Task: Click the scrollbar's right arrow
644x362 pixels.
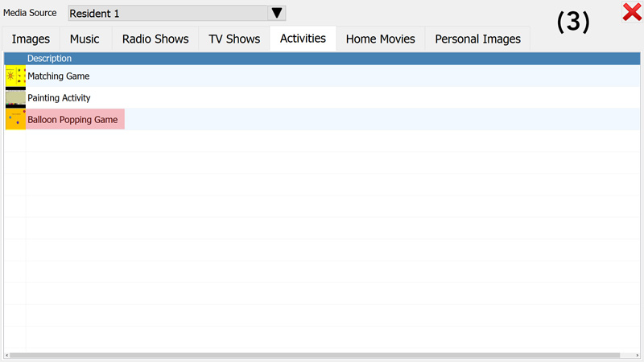Action: [637, 355]
